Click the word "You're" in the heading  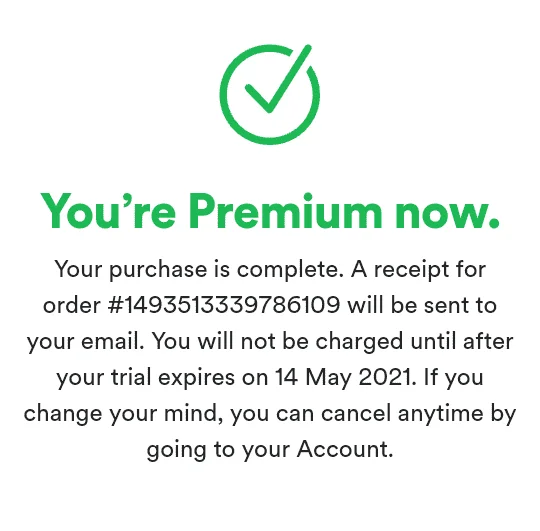(x=108, y=211)
